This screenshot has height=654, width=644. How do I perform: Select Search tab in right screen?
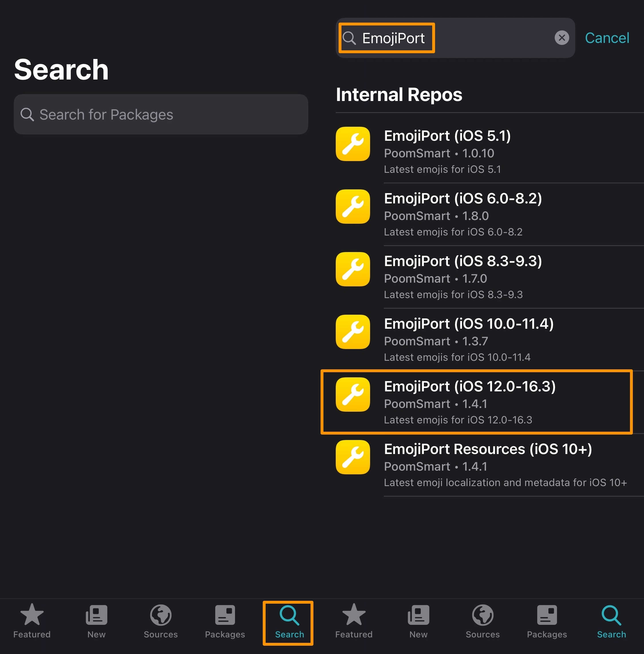point(611,622)
